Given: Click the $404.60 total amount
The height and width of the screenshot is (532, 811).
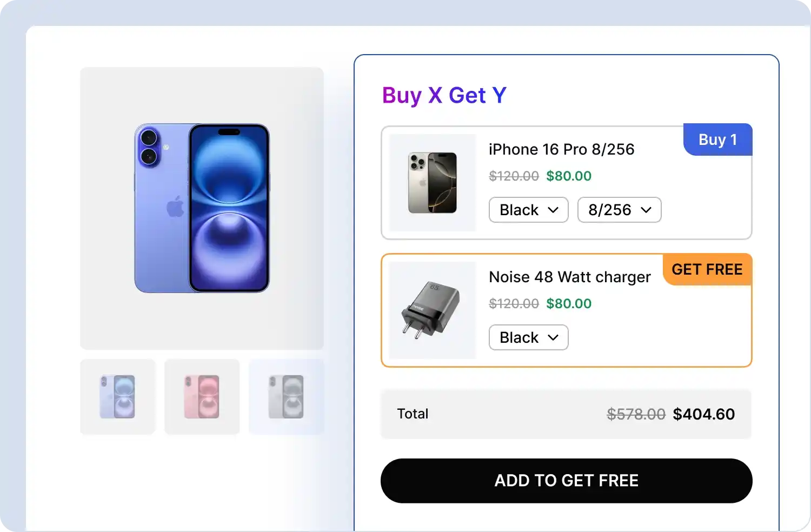Looking at the screenshot, I should (703, 414).
